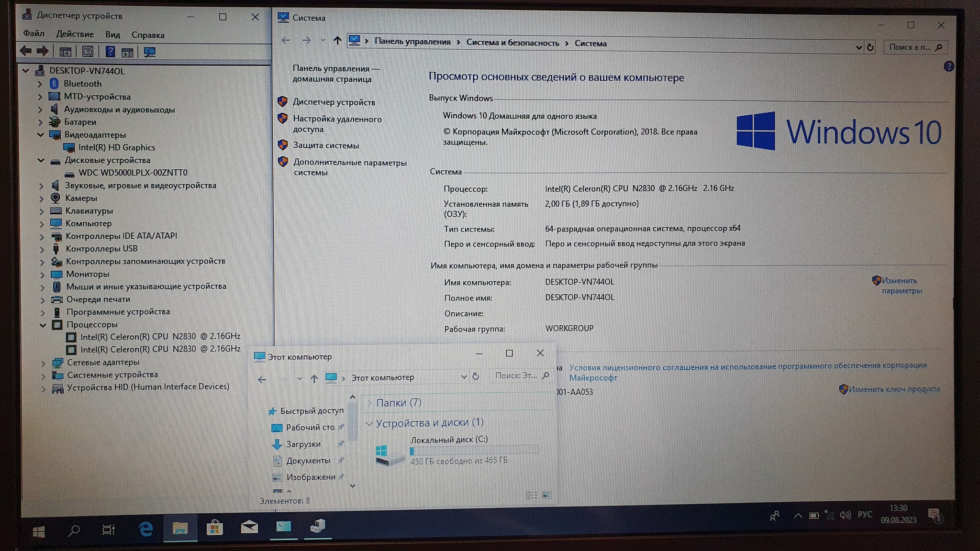980x551 pixels.
Task: Click the Control Panel search field
Action: click(x=909, y=47)
